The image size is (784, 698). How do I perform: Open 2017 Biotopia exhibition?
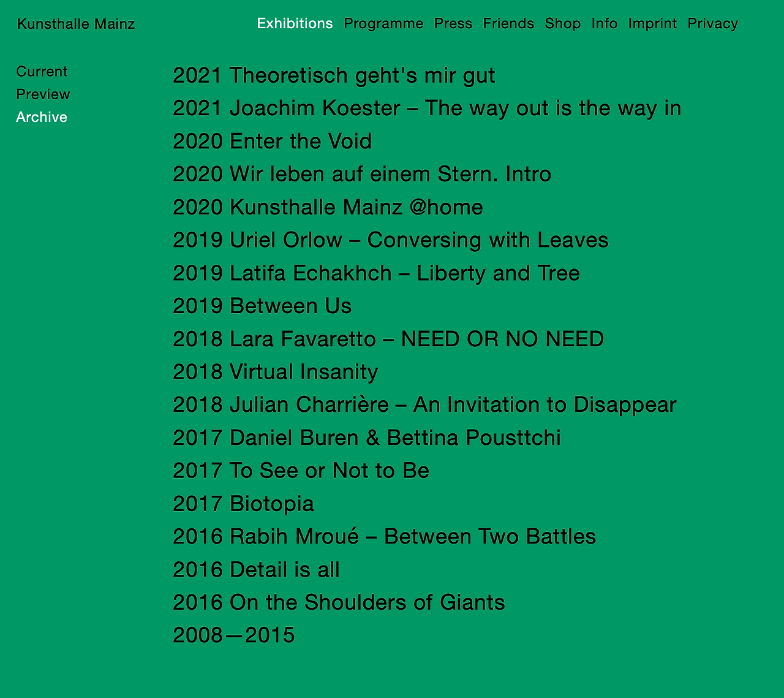[243, 504]
